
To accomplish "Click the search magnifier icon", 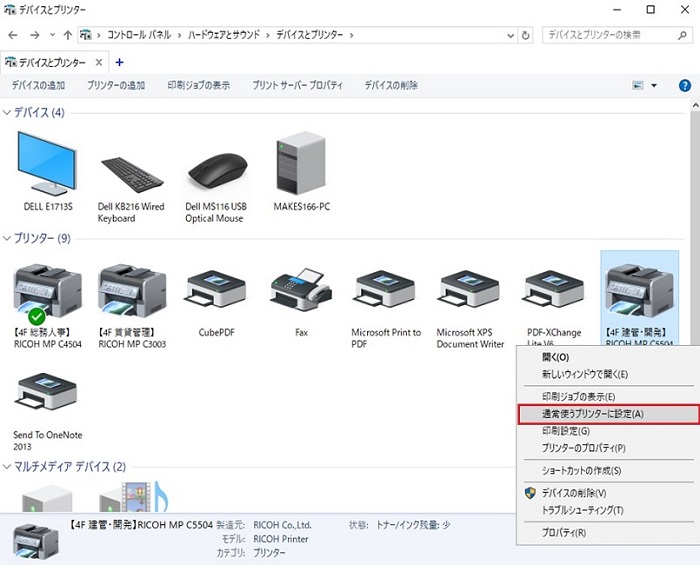I will pos(682,35).
